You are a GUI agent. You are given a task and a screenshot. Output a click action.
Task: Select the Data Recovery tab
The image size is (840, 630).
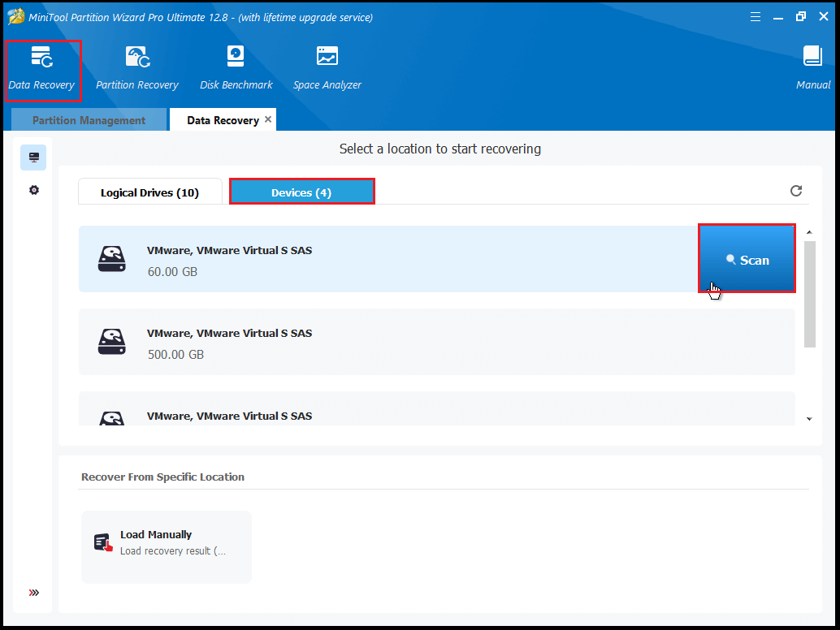(223, 120)
